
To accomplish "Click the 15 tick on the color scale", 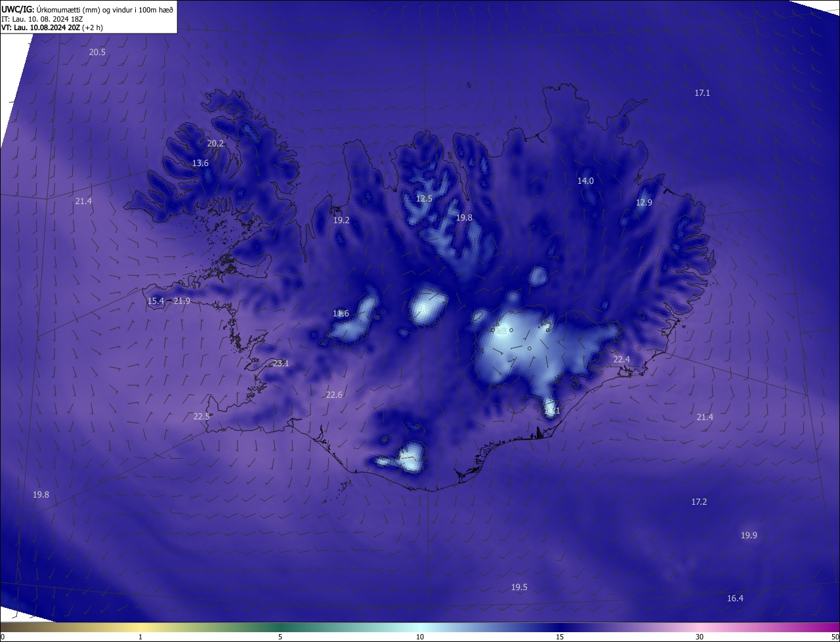I will pyautogui.click(x=560, y=637).
